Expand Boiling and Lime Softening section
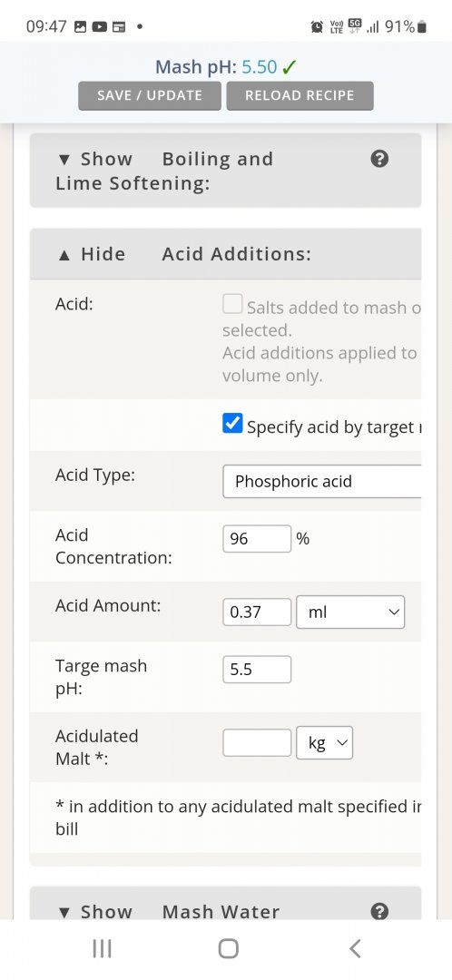 (165, 171)
